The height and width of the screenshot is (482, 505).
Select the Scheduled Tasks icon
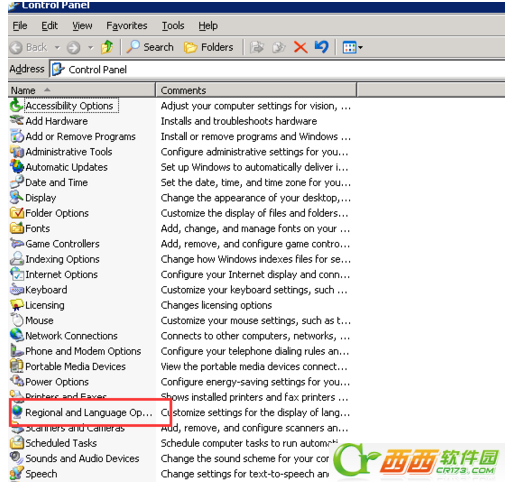pyautogui.click(x=17, y=443)
